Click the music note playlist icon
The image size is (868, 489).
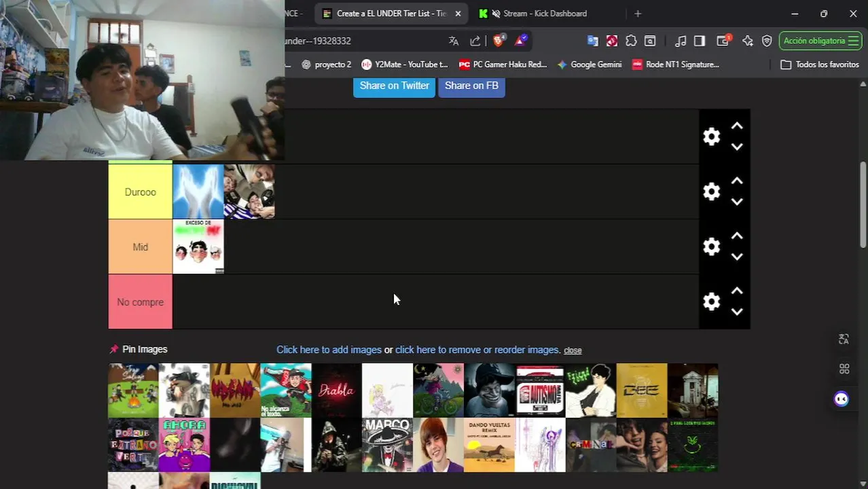pos(681,41)
